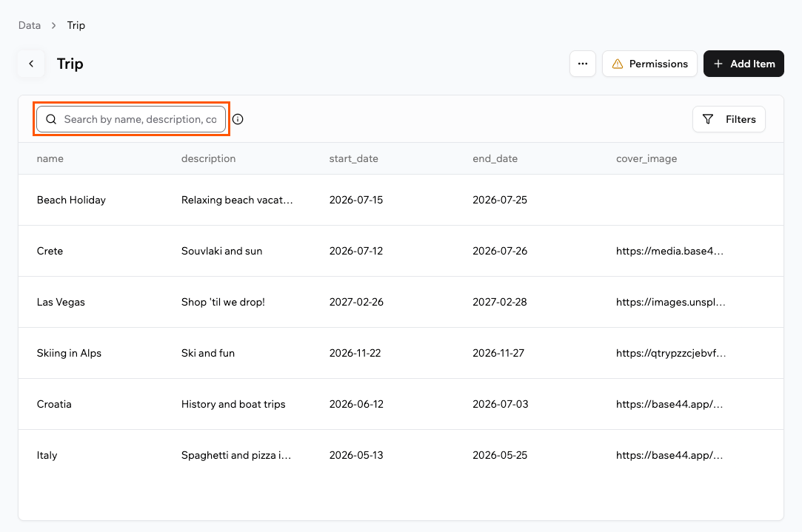Click Skiing in Alps qtrypzzcjebvf cover URL
The image size is (802, 532).
[x=670, y=353]
